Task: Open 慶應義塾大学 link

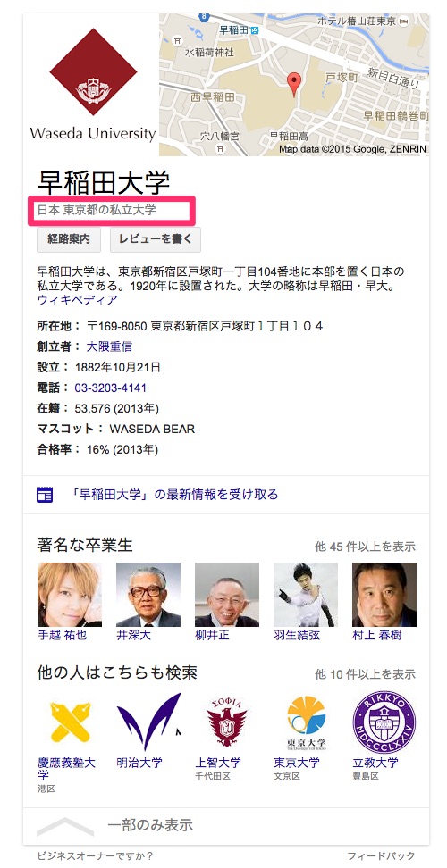Action: pyautogui.click(x=66, y=768)
